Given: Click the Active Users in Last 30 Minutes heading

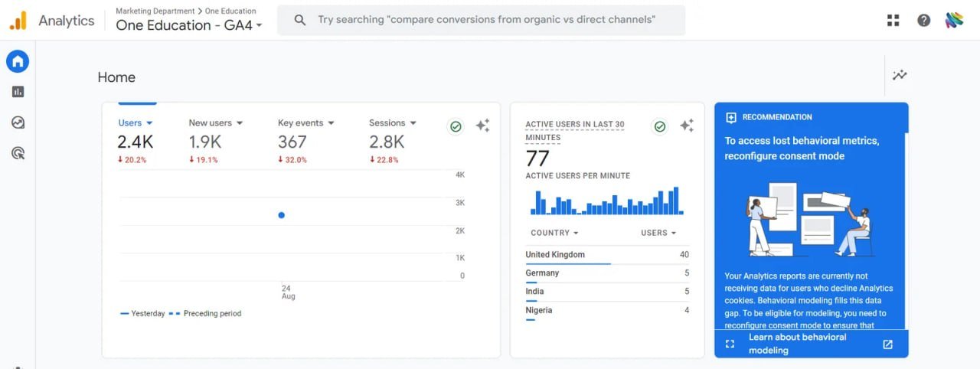Looking at the screenshot, I should [575, 130].
